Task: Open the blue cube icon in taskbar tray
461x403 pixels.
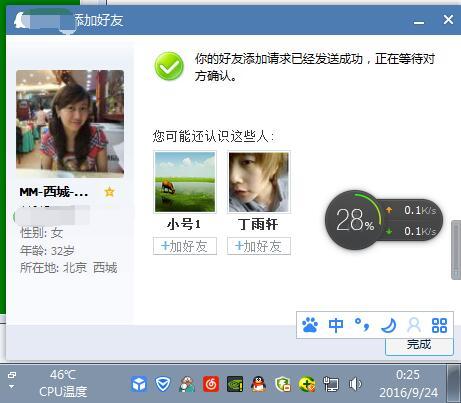Action: pos(139,384)
